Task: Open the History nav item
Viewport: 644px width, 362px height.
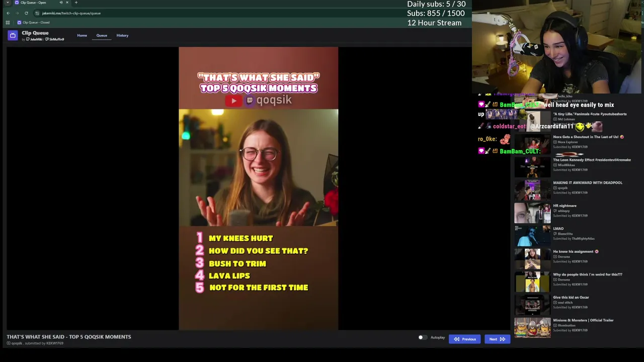Action: tap(122, 35)
